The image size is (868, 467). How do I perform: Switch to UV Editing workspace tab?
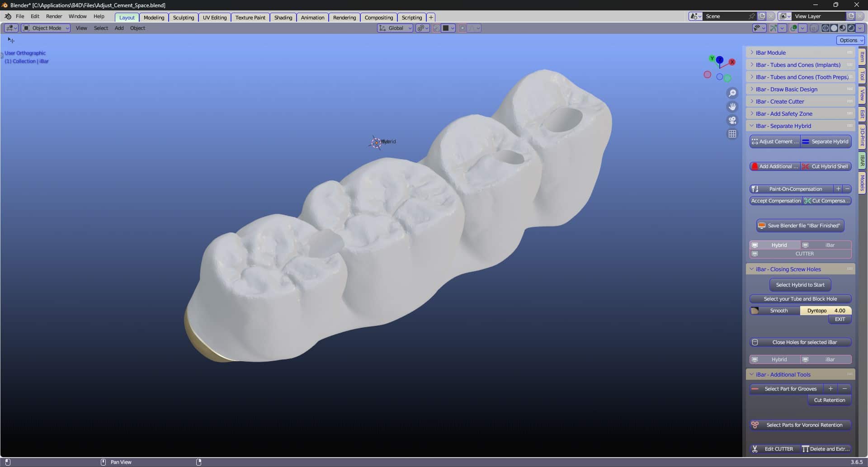coord(214,18)
